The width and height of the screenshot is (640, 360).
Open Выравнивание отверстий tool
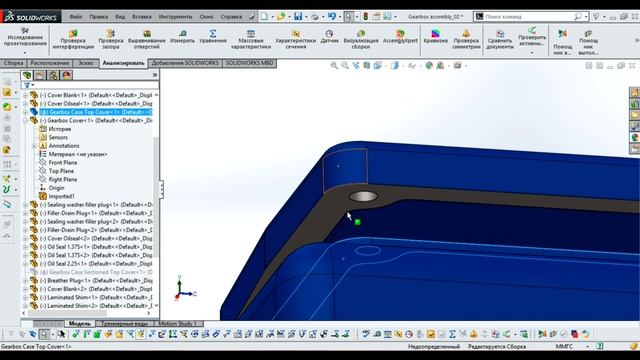click(x=147, y=39)
